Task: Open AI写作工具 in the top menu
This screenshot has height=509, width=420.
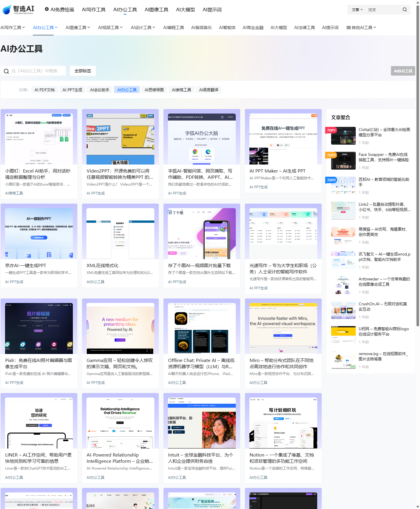Action: coord(94,9)
